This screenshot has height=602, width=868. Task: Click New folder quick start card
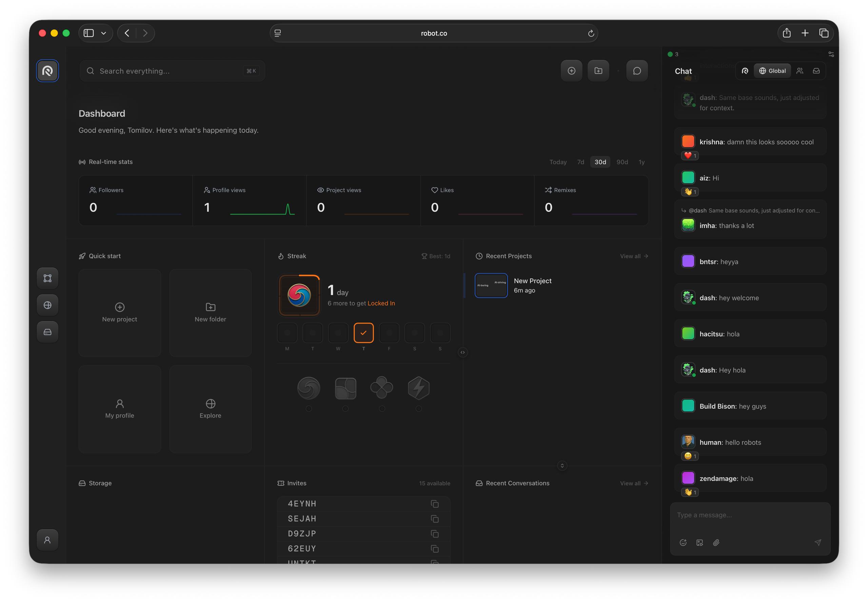point(211,313)
